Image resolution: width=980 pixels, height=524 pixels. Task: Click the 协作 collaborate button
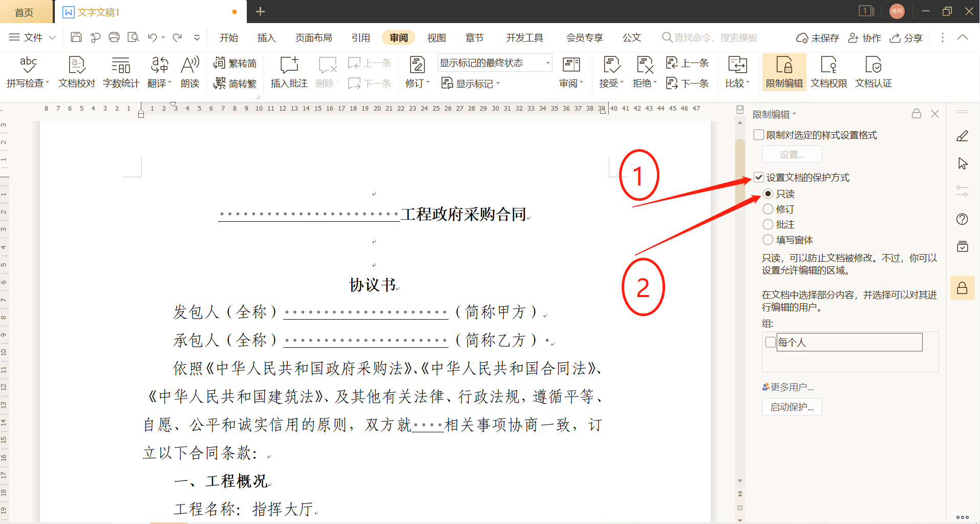pyautogui.click(x=864, y=37)
